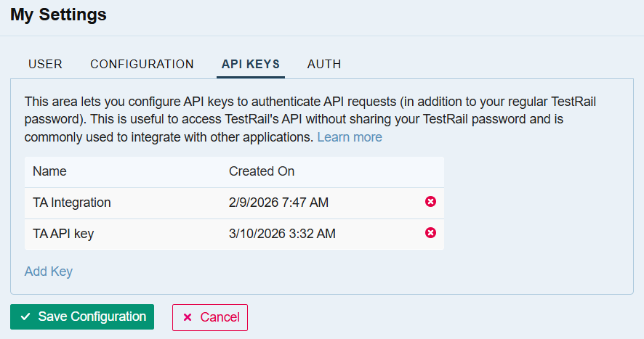Open the CONFIGURATION tab
The image size is (644, 339).
pos(142,64)
